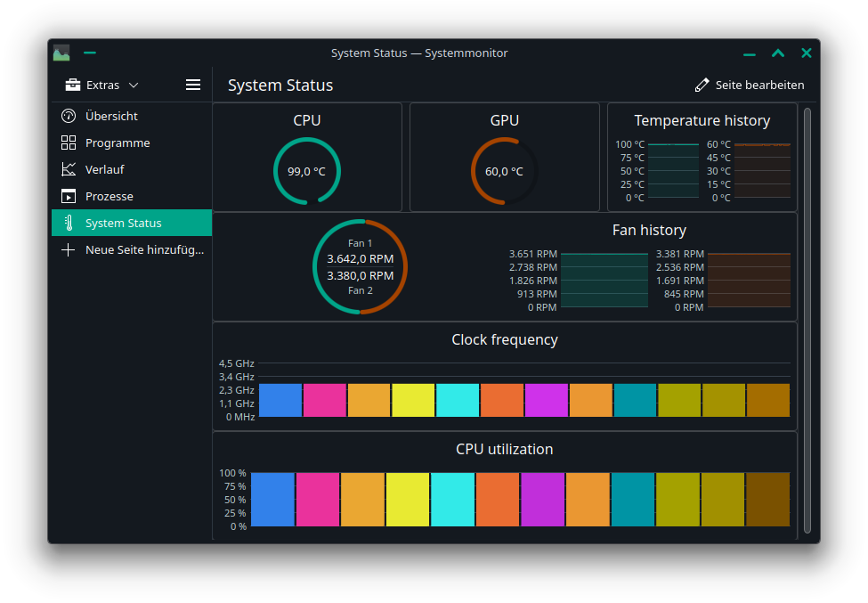The image size is (868, 603).
Task: Click the Übersicht speedometer icon
Action: (x=68, y=116)
